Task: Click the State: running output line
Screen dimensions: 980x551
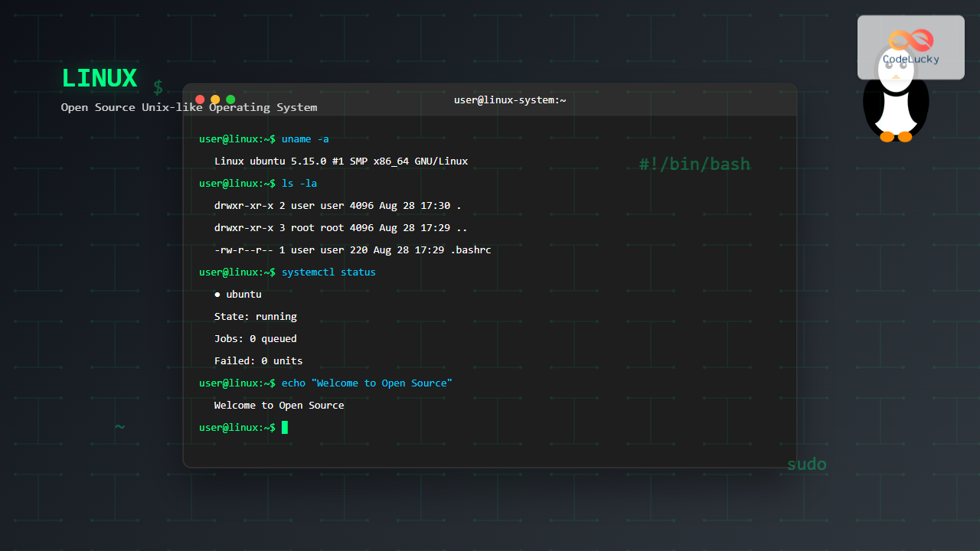Action: [x=255, y=317]
